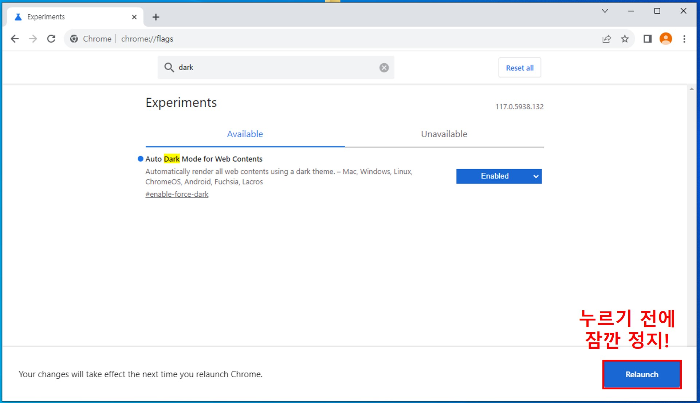Select the Experiments browser tab
700x403 pixels.
click(x=75, y=17)
